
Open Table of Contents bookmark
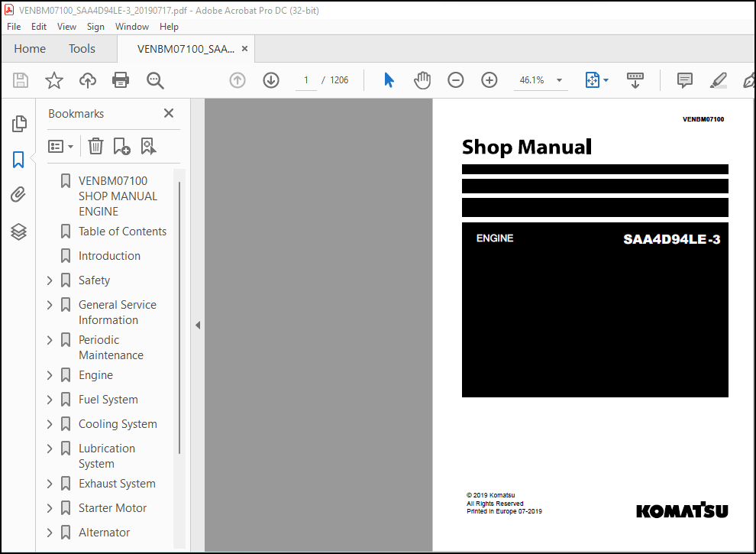(x=122, y=232)
